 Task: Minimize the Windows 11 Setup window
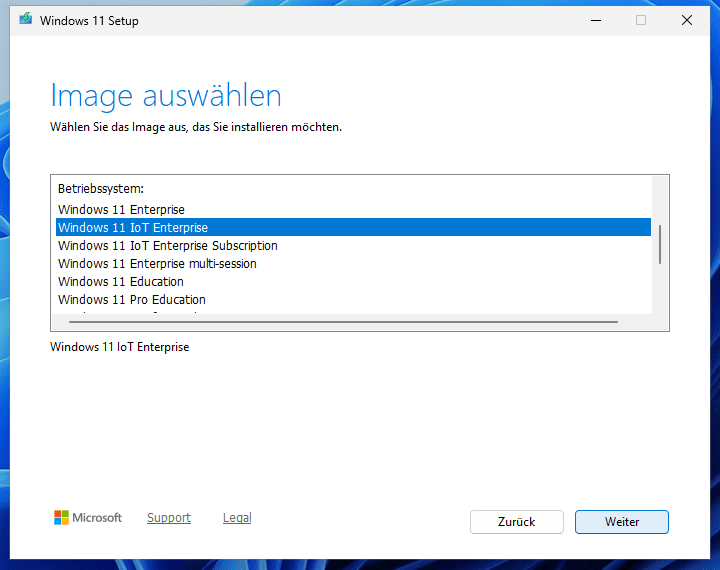(x=596, y=20)
